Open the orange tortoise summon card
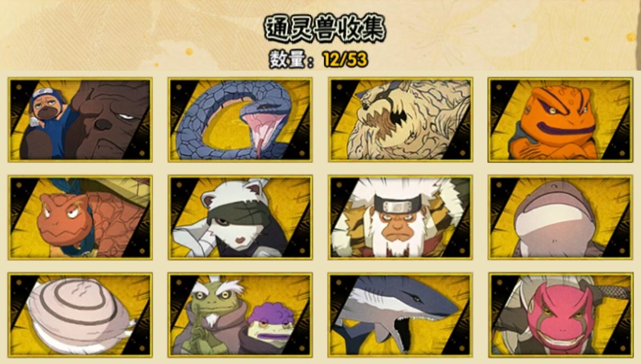Viewport: 641px width, 364px height. click(x=80, y=217)
